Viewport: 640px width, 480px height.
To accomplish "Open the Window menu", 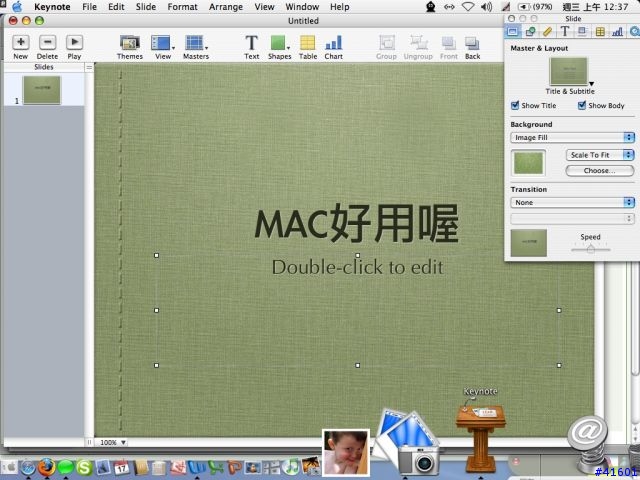I will pos(302,7).
